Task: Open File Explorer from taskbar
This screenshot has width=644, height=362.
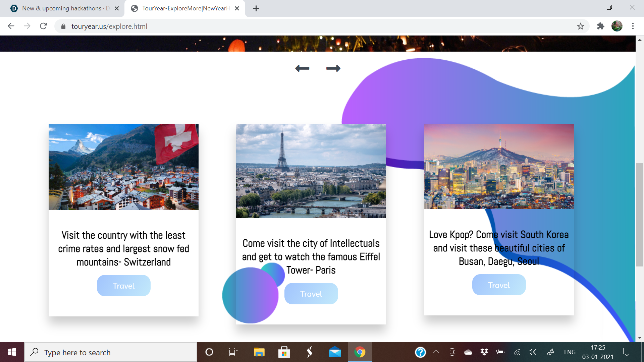Action: 259,352
